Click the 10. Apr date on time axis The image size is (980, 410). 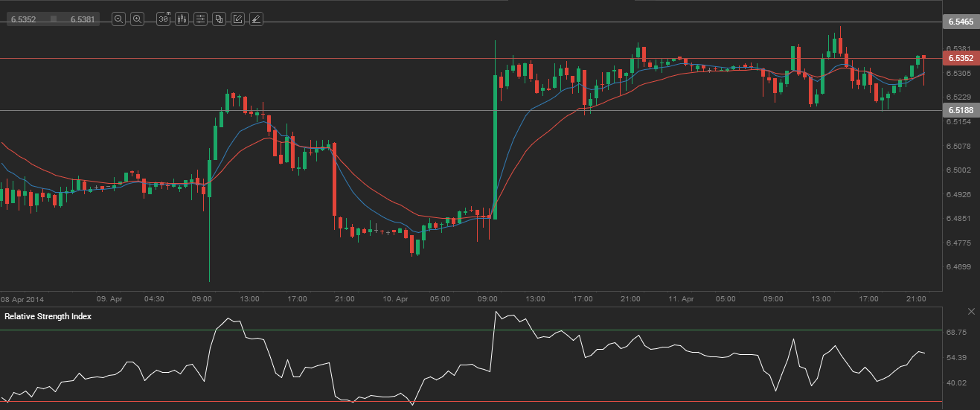396,298
